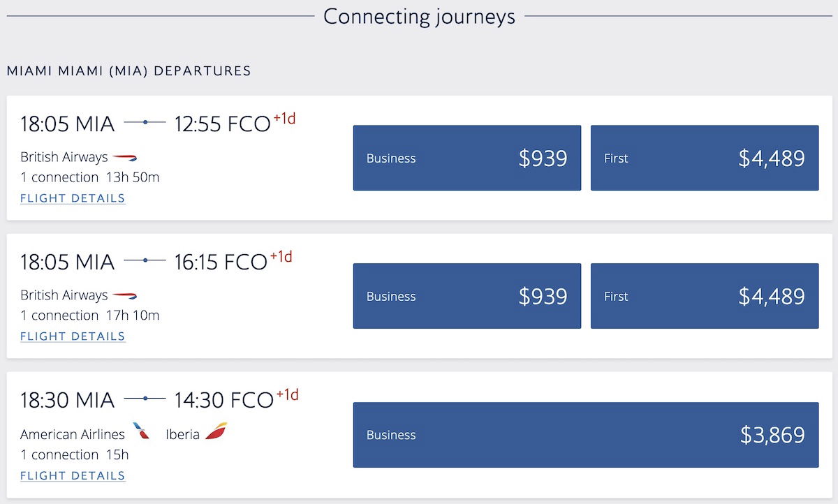Select Business $939 fare arriving 12:55

(467, 158)
